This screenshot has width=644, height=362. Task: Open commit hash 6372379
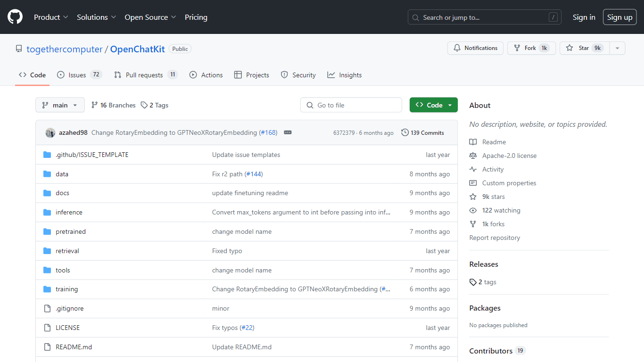[344, 133]
